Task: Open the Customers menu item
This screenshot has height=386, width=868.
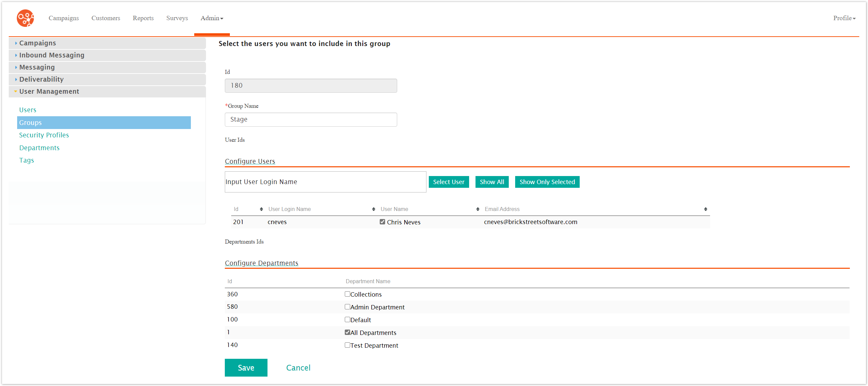Action: 106,18
